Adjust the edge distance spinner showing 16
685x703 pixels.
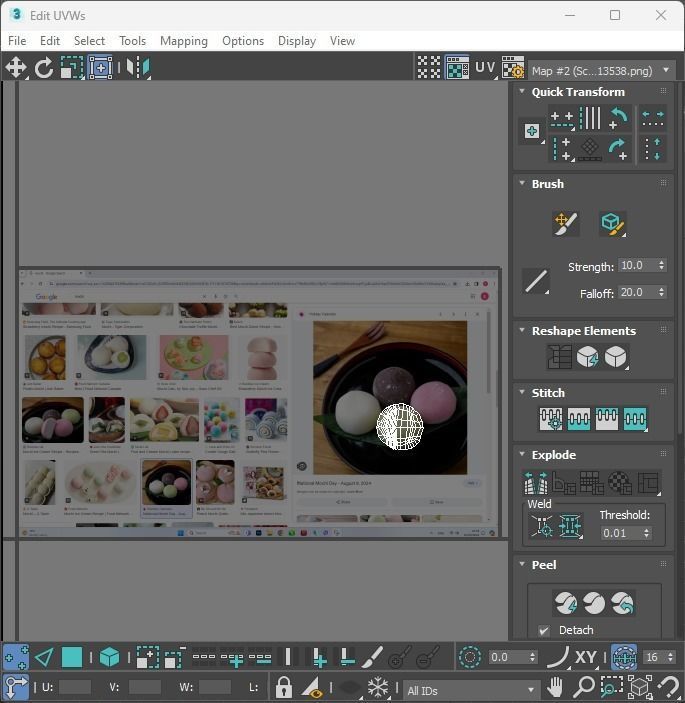[x=670, y=657]
